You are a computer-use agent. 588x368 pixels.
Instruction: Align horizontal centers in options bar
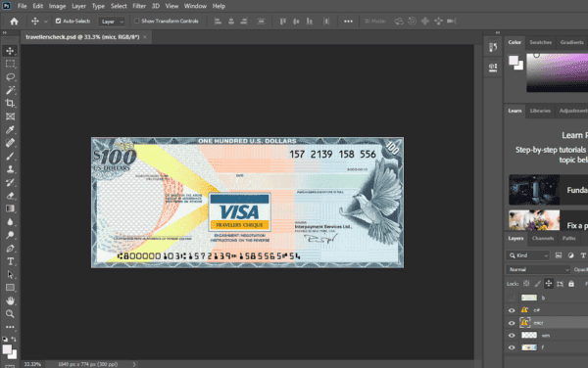(231, 22)
